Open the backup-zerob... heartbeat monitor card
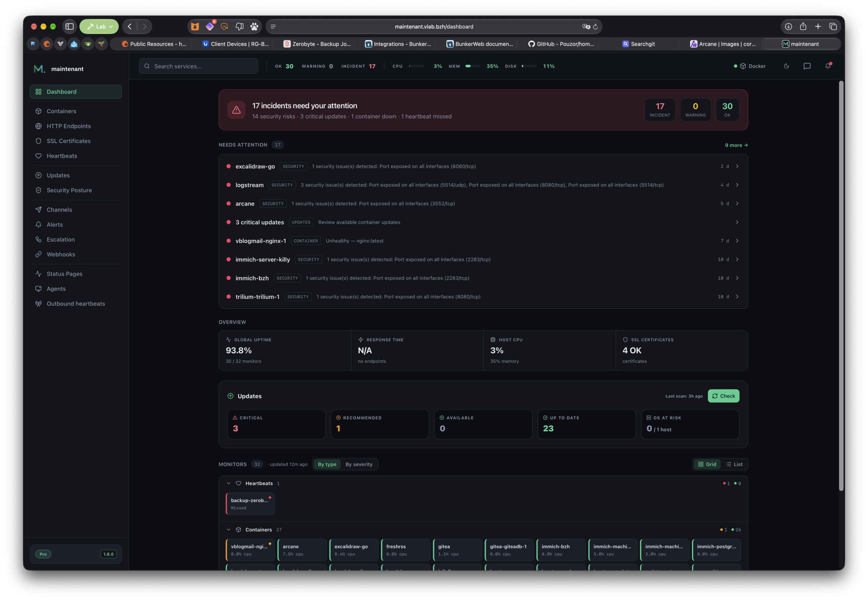The image size is (868, 601). (x=250, y=503)
